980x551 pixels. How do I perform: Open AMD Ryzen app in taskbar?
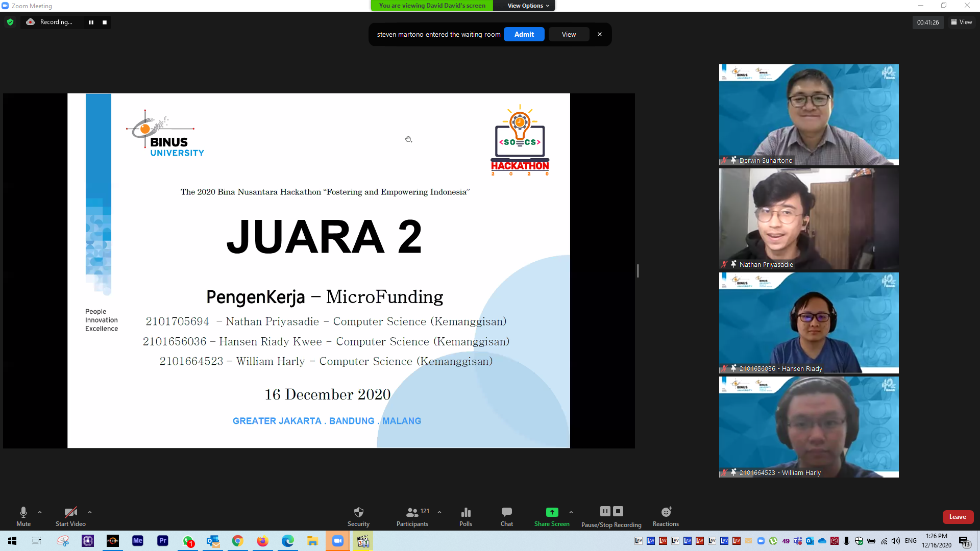click(113, 541)
